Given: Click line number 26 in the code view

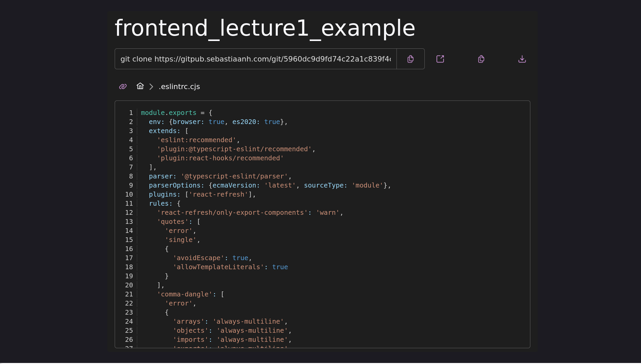Looking at the screenshot, I should tap(129, 339).
